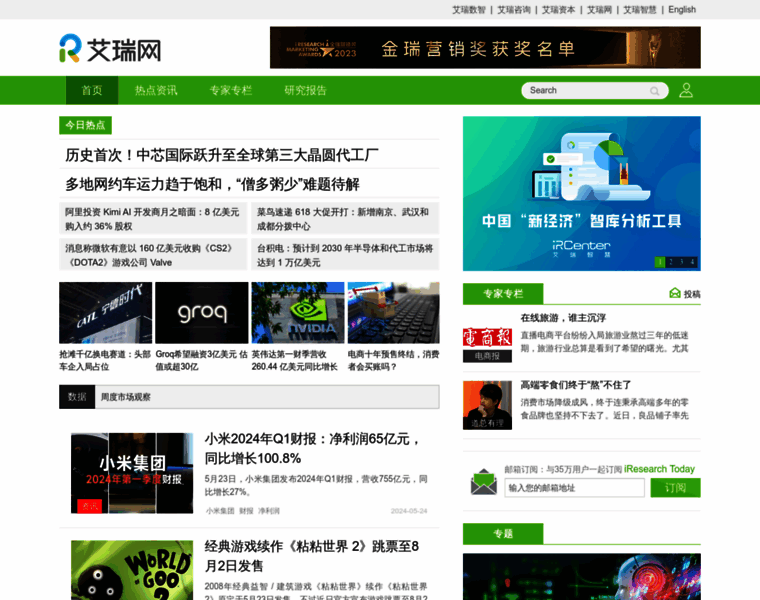This screenshot has height=600, width=760.
Task: Focus the Search input field
Action: [x=586, y=91]
